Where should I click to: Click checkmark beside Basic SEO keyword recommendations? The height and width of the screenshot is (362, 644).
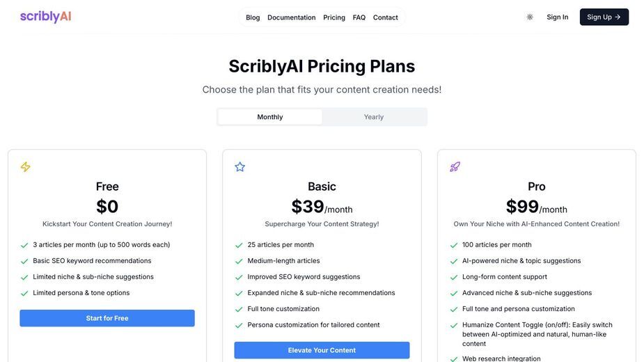click(24, 261)
